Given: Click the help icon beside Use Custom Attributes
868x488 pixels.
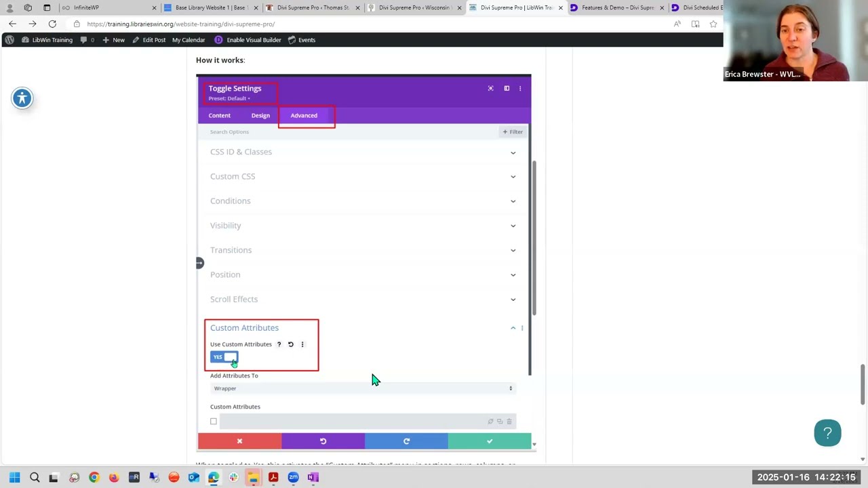Looking at the screenshot, I should (279, 344).
